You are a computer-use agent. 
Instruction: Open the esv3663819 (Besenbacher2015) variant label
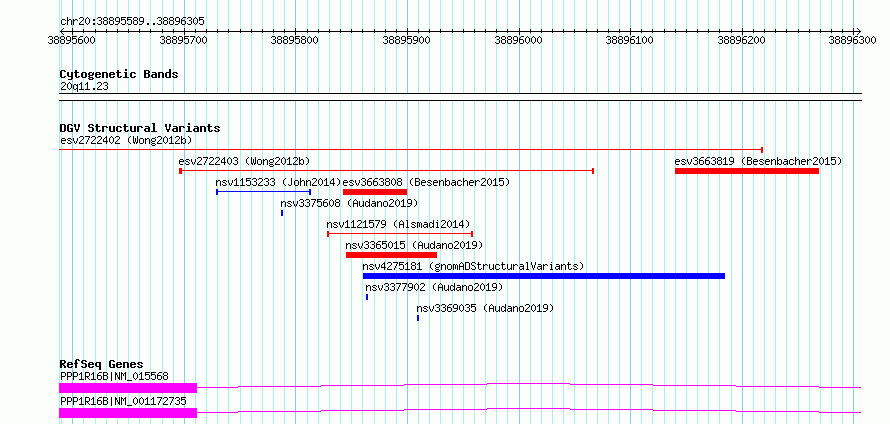point(758,161)
